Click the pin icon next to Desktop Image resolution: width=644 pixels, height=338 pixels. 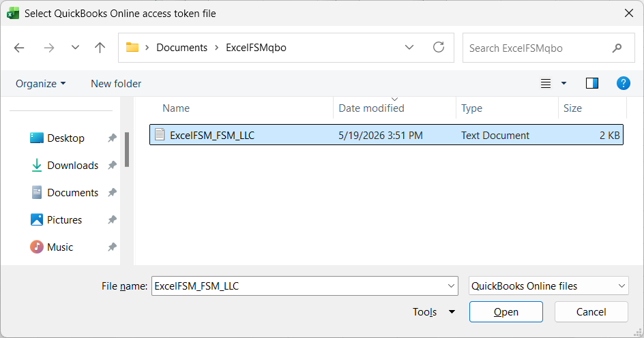pos(112,138)
